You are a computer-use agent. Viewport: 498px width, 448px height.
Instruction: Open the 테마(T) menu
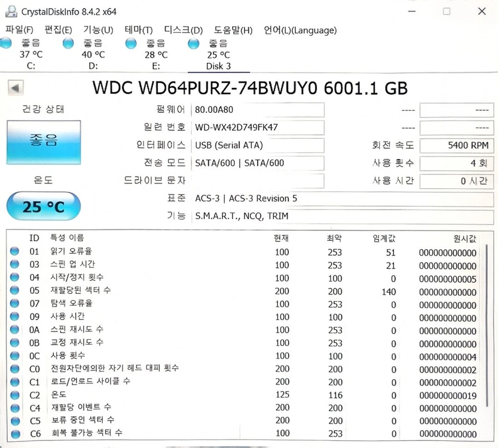pyautogui.click(x=139, y=30)
